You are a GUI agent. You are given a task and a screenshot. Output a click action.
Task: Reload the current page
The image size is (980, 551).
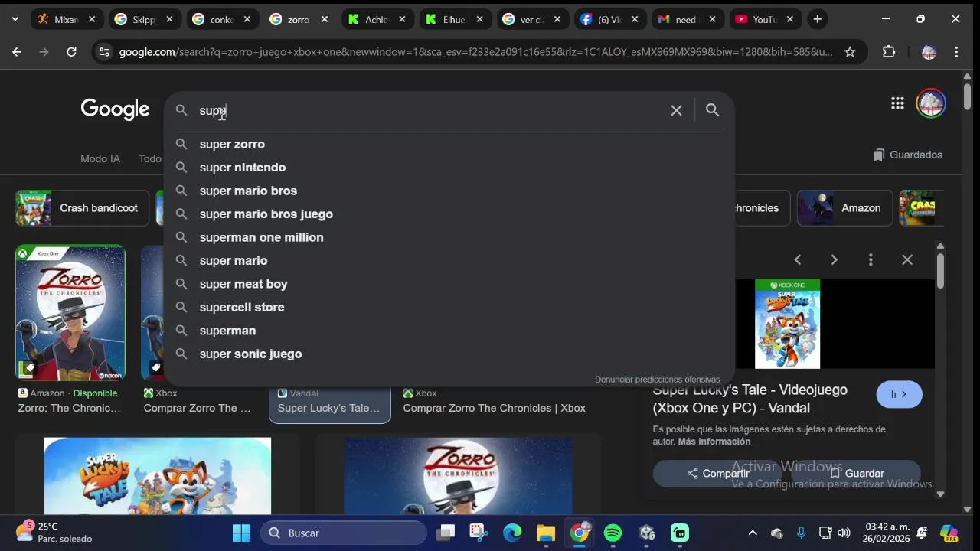(71, 52)
